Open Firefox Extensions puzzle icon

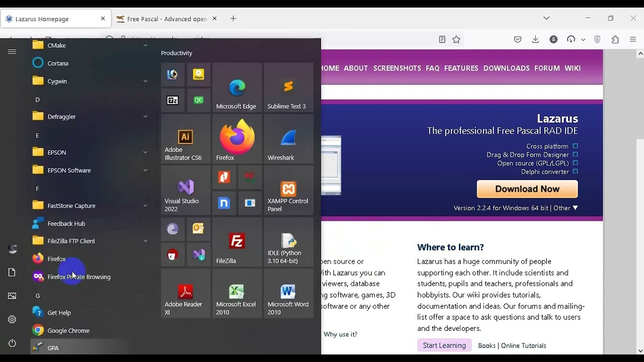coord(615,39)
